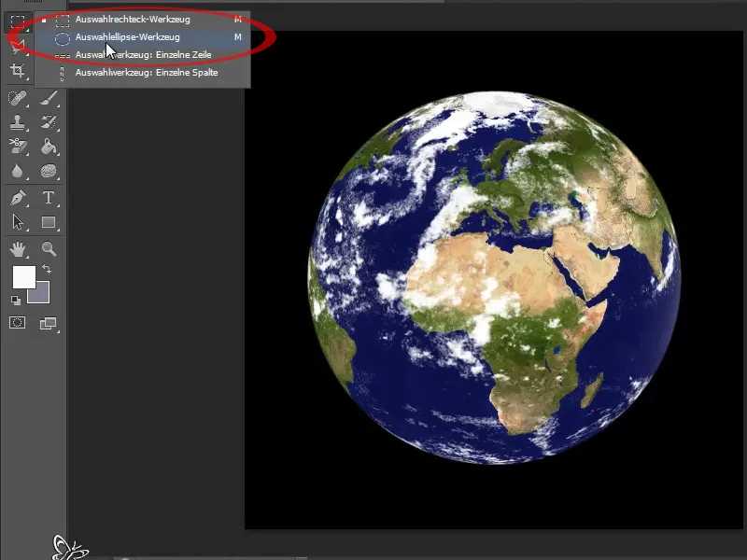Select the Sponge tool

coord(49,171)
